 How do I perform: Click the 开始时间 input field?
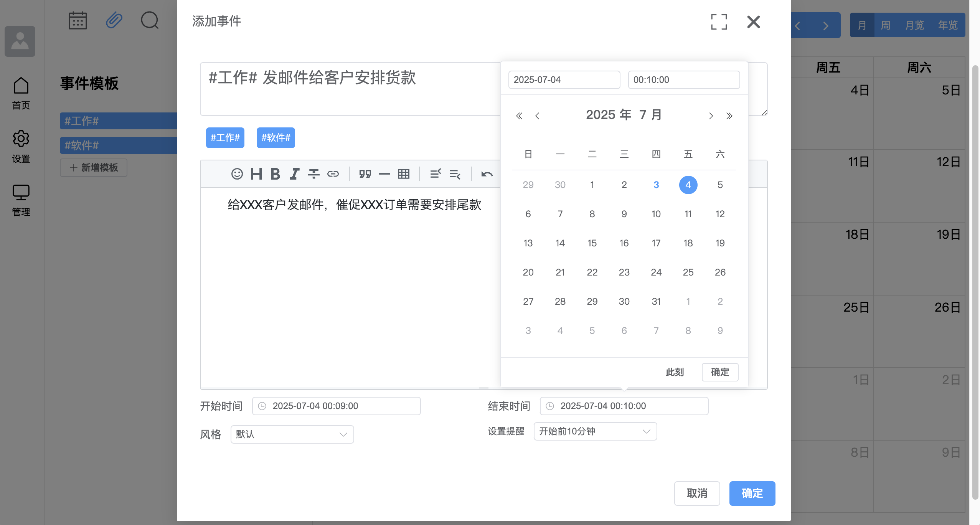tap(336, 406)
